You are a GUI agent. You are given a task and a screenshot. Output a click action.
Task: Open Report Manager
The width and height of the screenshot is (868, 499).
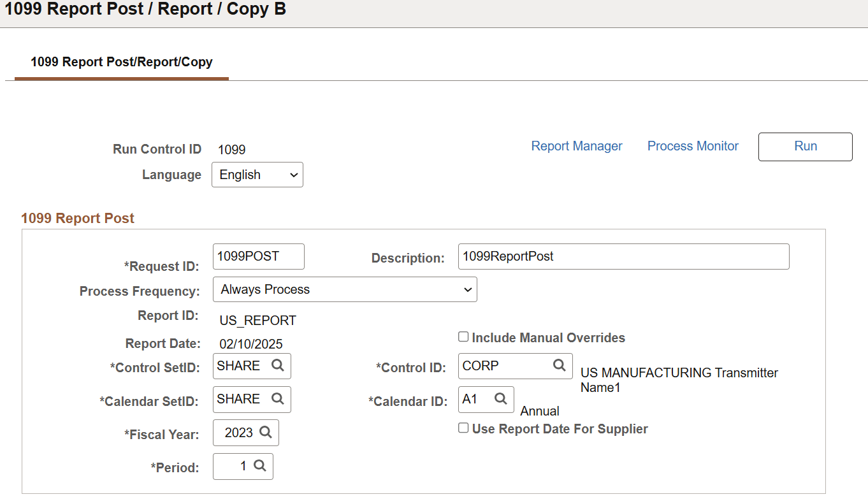[577, 145]
